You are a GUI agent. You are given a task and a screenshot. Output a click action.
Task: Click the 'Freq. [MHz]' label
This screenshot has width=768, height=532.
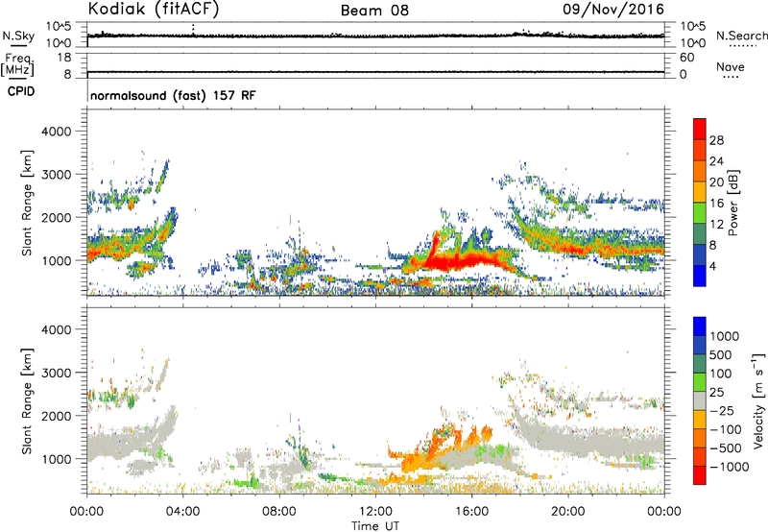pyautogui.click(x=18, y=65)
